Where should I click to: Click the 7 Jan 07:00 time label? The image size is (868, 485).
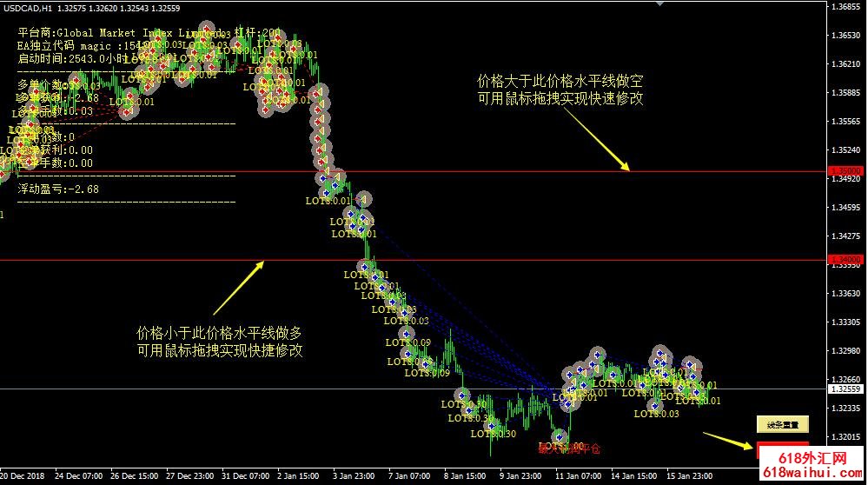tap(409, 475)
